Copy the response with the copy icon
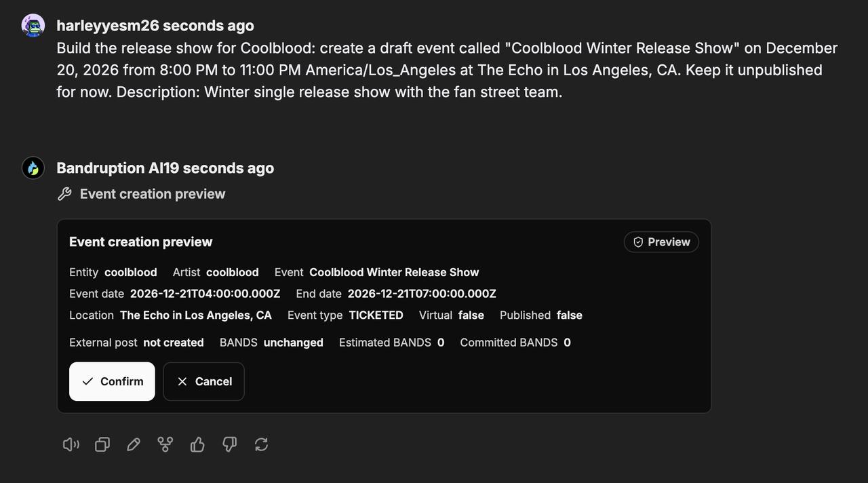 (102, 444)
